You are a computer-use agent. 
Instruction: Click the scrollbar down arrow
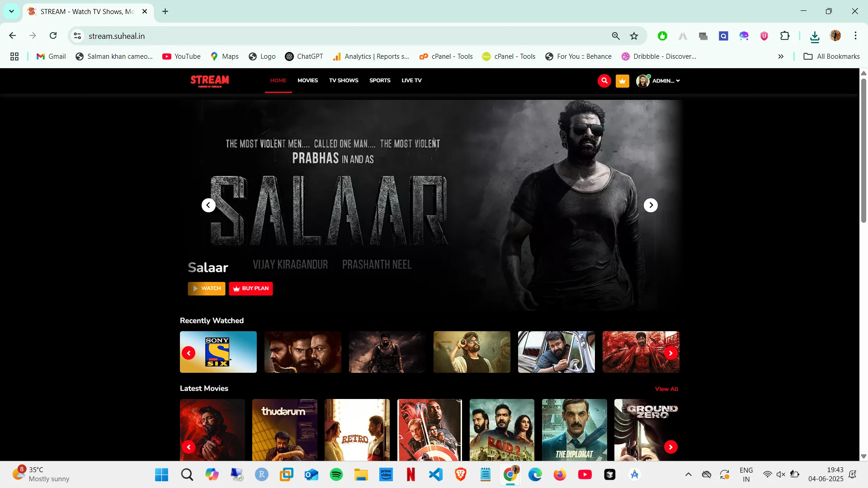coord(863,456)
